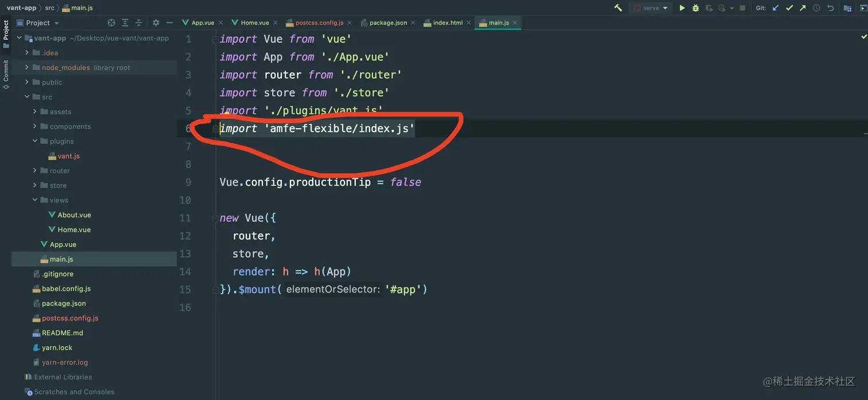This screenshot has height=400, width=868.
Task: Click the Select Opened File target icon
Action: pyautogui.click(x=111, y=23)
